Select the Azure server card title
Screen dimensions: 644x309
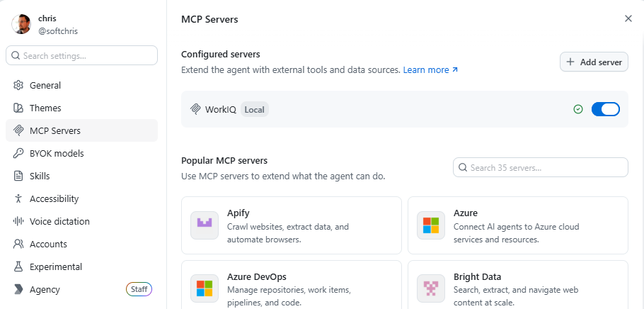(466, 213)
